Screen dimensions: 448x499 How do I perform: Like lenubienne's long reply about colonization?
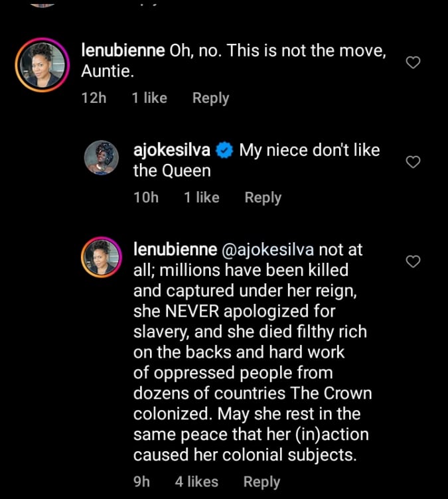click(x=413, y=261)
